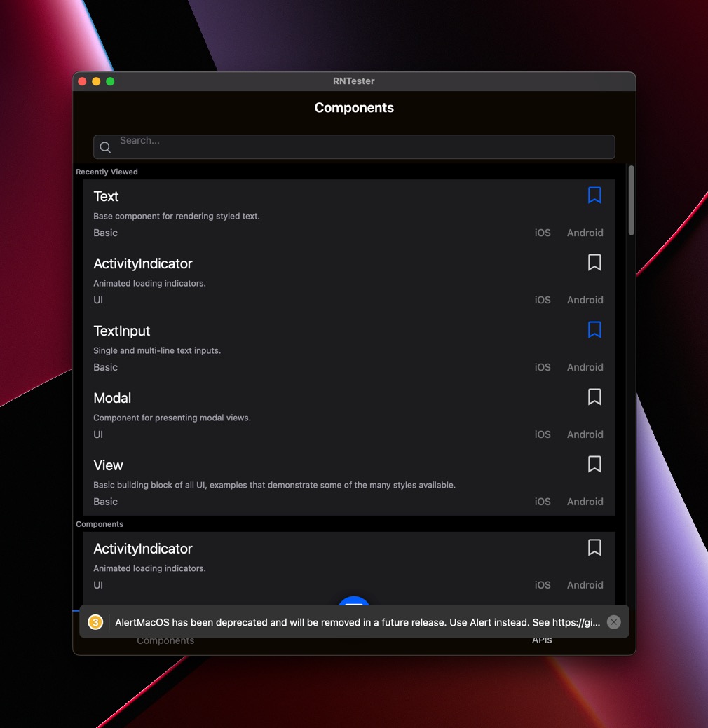The height and width of the screenshot is (728, 708).
Task: Click the UI category label under Modal
Action: pyautogui.click(x=98, y=434)
